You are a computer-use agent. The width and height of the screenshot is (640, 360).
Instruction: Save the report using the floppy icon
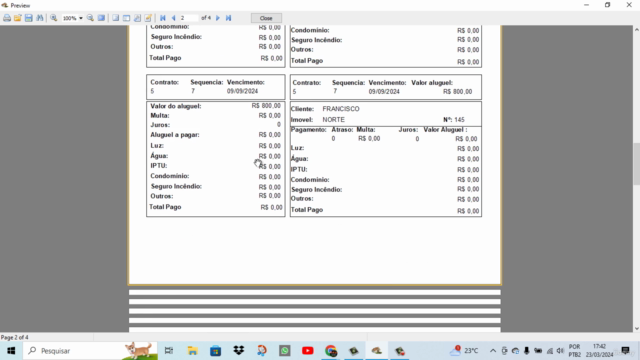(x=29, y=18)
